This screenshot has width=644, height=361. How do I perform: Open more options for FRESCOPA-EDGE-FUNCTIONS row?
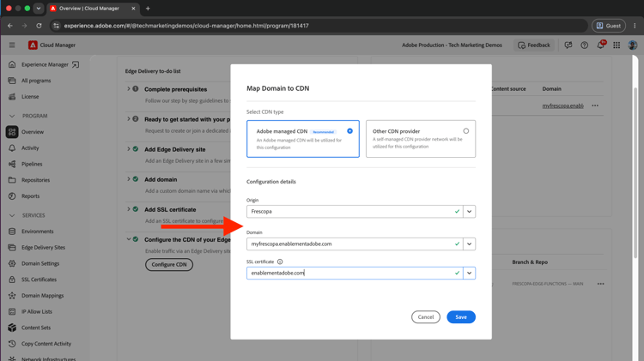600,284
